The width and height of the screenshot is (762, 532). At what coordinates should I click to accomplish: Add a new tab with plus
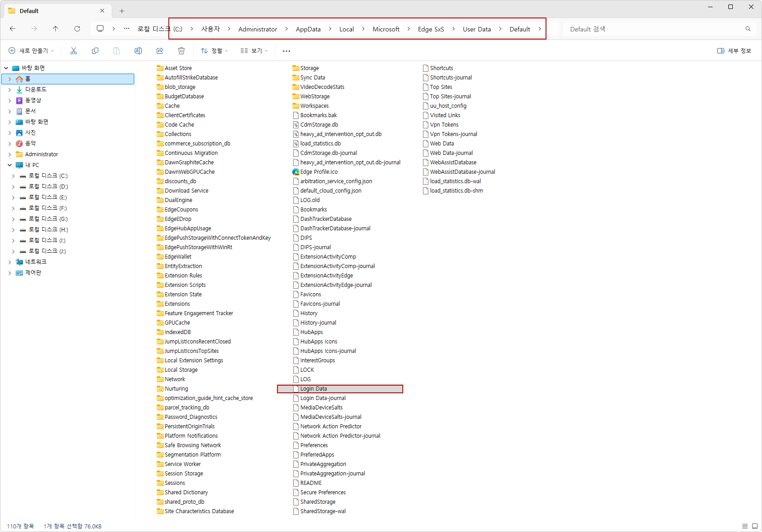[122, 11]
